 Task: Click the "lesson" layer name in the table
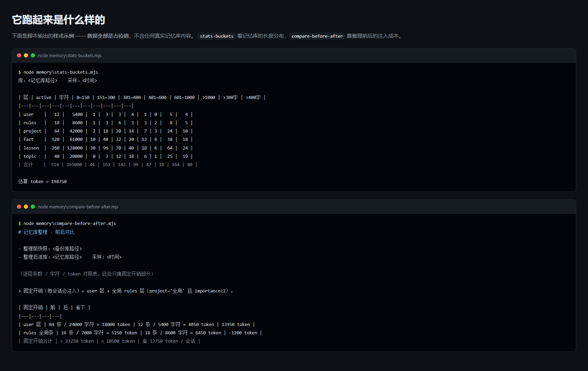coord(31,148)
